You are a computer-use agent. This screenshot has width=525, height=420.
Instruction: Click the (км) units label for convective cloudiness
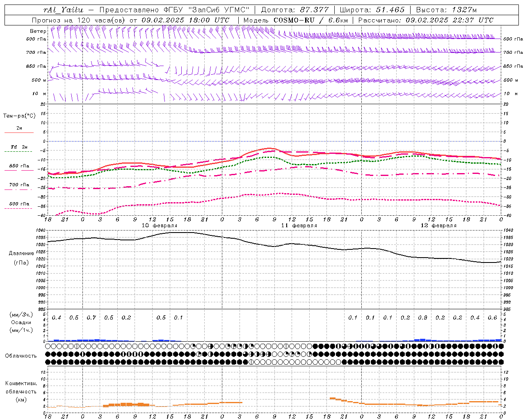21,399
